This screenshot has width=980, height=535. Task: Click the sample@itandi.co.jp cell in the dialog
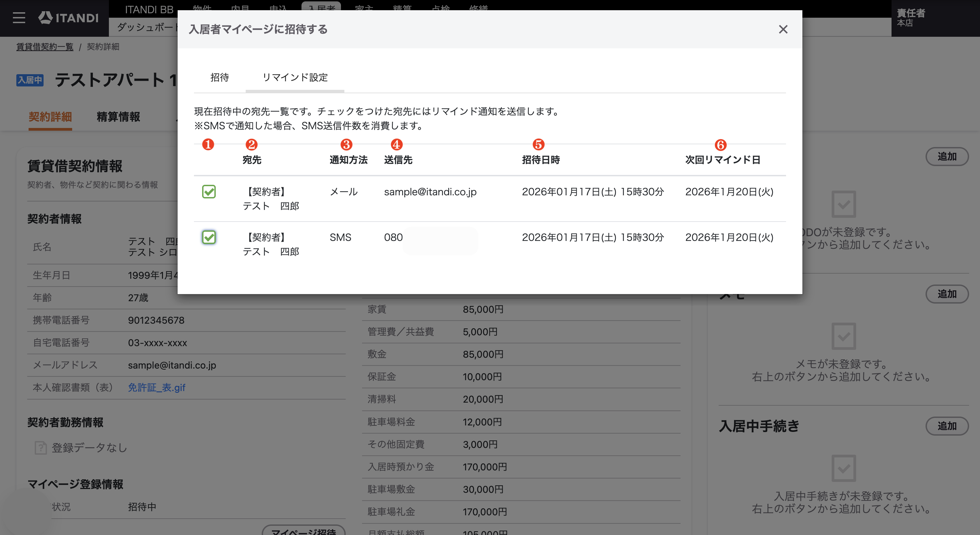point(430,192)
